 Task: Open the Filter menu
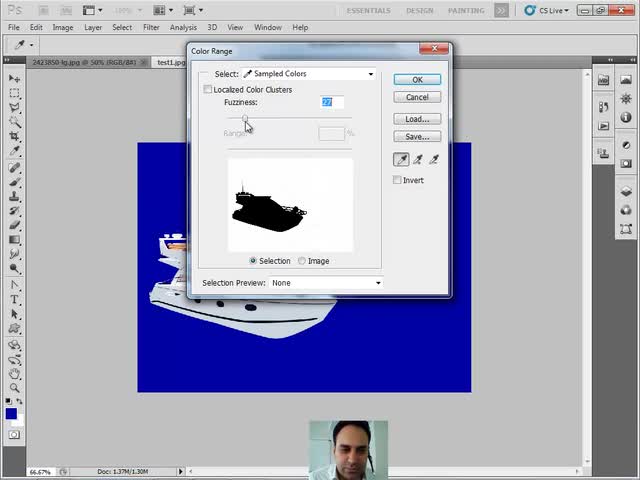coord(151,27)
